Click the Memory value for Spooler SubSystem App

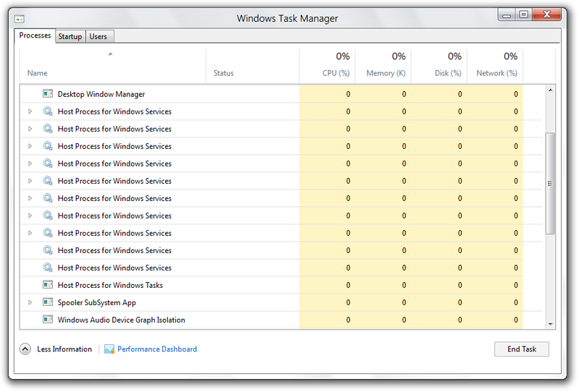[x=404, y=302]
